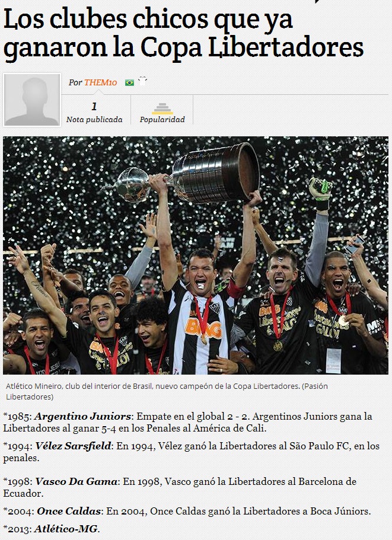Click the 1985 paragraph about América de Cali
The height and width of the screenshot is (540, 392).
pyautogui.click(x=188, y=422)
